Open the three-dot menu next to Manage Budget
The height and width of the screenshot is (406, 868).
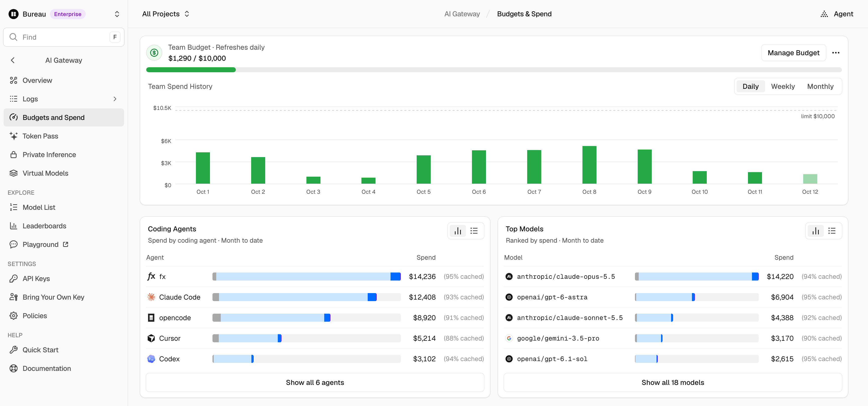coord(836,53)
